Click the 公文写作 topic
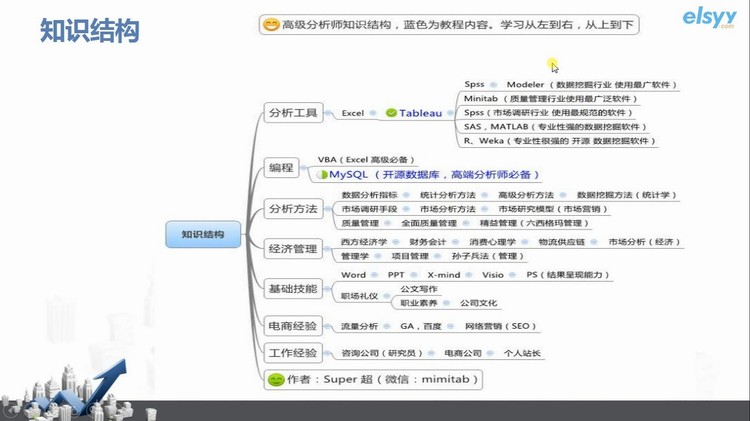 pos(419,289)
